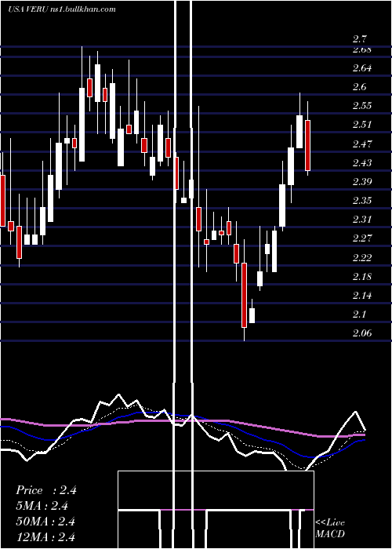Click the 2.14 price axis label
This screenshot has width=392, height=549.
tap(362, 295)
